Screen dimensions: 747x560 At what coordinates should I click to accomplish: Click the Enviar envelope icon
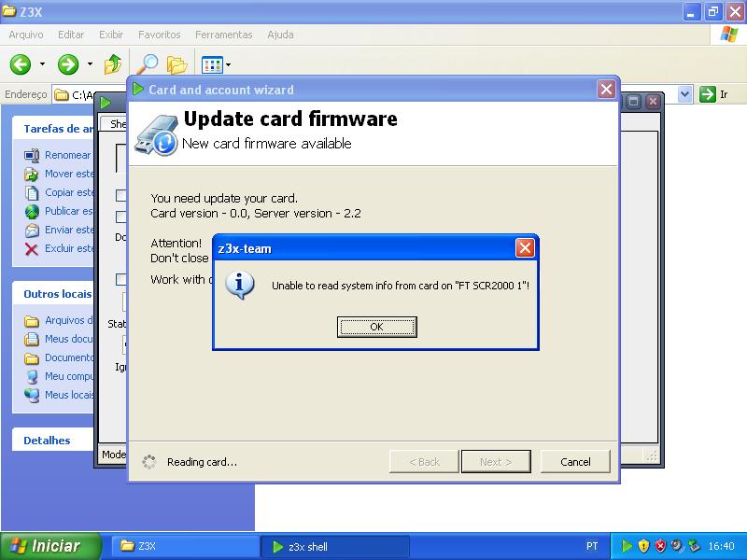tap(32, 231)
